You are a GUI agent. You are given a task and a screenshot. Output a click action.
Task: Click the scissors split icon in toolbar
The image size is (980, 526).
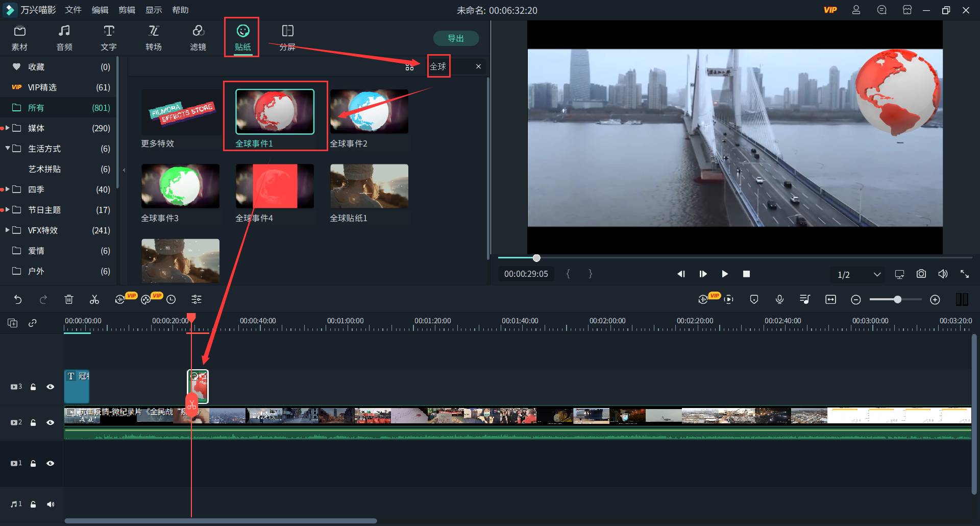click(x=94, y=300)
